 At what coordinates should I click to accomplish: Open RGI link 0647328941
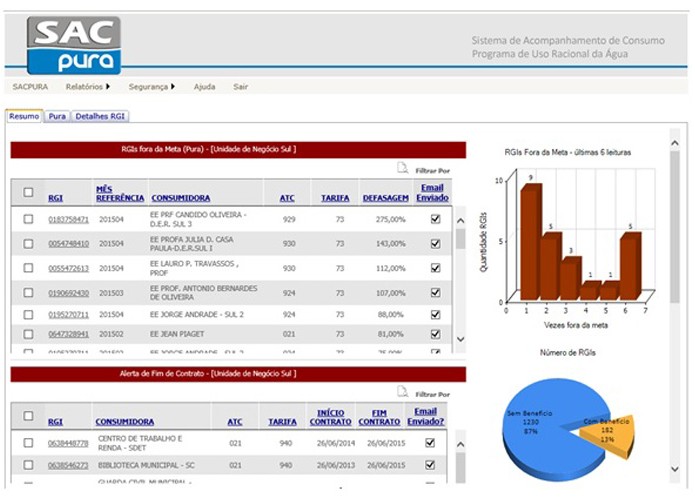(69, 334)
